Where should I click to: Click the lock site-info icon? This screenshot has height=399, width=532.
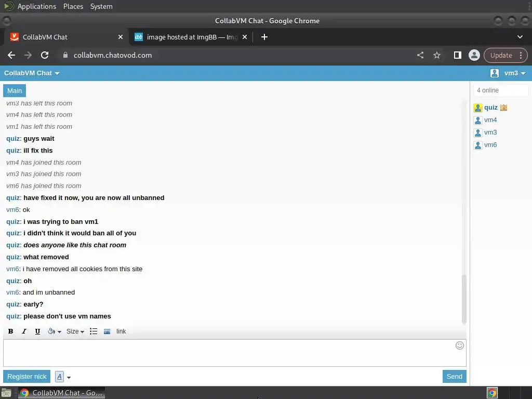click(65, 55)
